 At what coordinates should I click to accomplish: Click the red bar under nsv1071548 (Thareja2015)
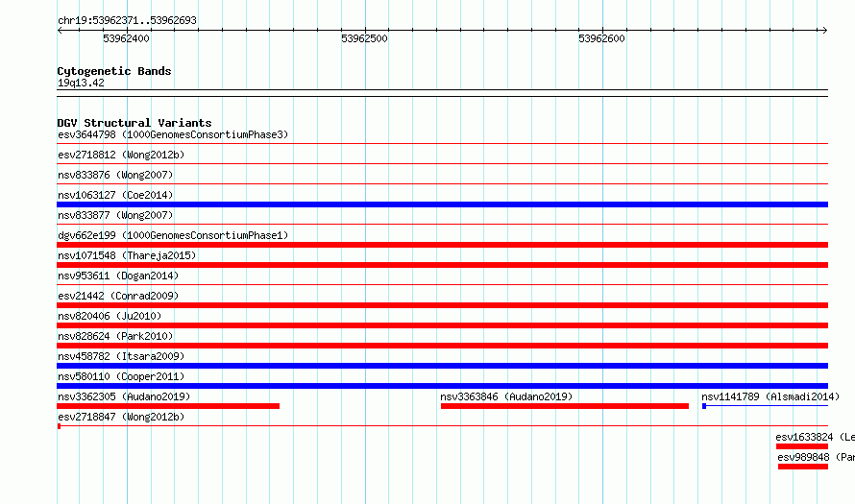[x=442, y=265]
